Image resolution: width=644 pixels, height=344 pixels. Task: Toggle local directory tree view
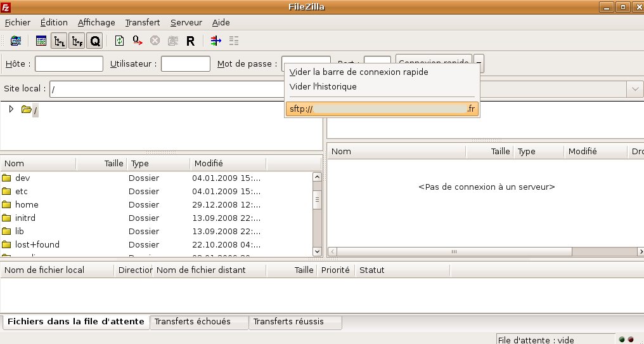point(59,41)
